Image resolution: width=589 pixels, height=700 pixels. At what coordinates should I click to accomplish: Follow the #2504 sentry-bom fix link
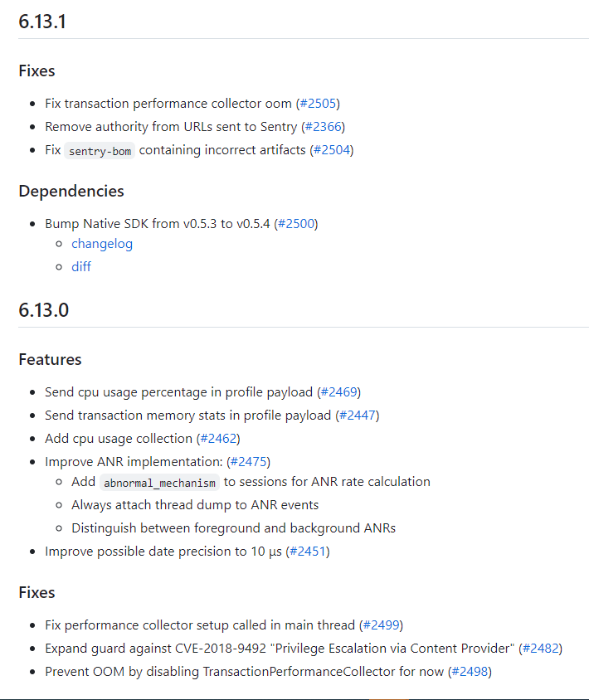coord(332,150)
